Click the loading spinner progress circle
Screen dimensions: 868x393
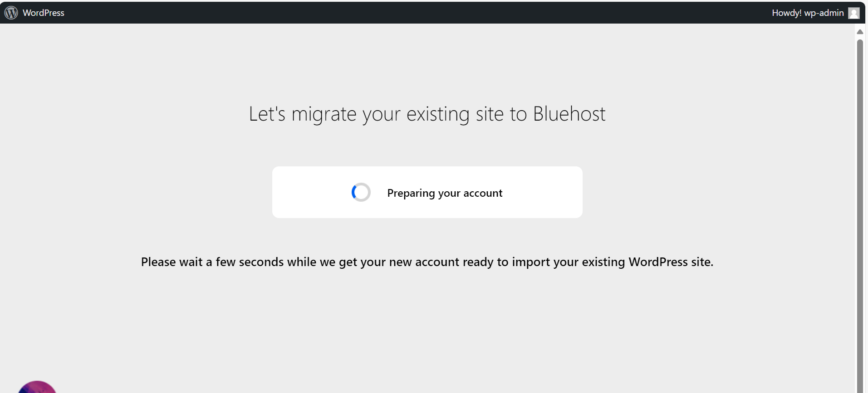click(361, 192)
